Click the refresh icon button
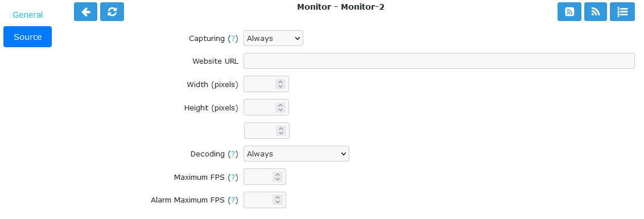Image resolution: width=644 pixels, height=219 pixels. (x=112, y=11)
